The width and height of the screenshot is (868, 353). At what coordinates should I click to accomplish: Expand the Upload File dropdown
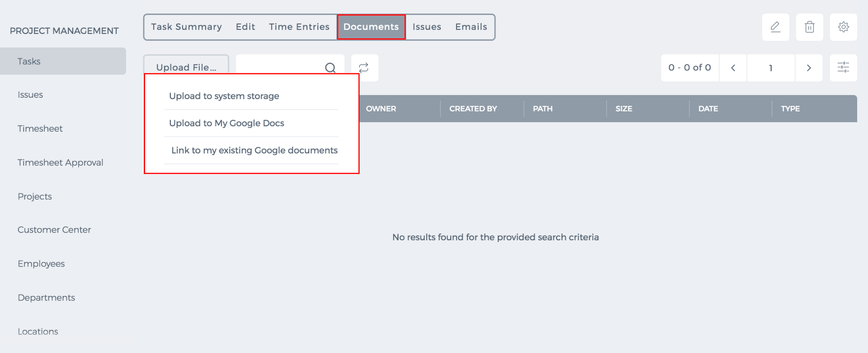[x=186, y=67]
